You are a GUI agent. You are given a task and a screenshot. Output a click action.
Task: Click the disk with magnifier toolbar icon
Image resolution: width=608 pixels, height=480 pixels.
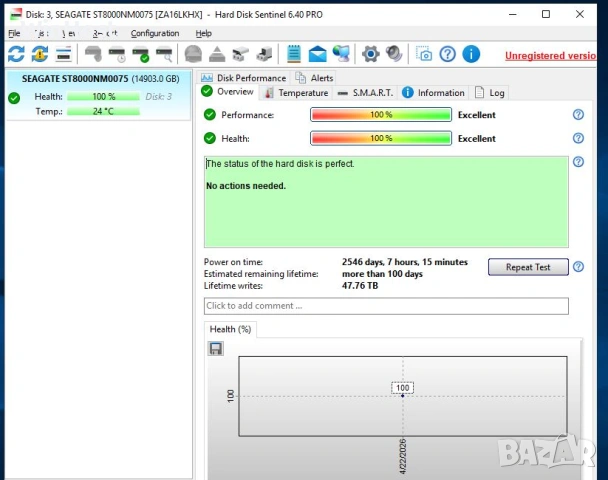164,54
